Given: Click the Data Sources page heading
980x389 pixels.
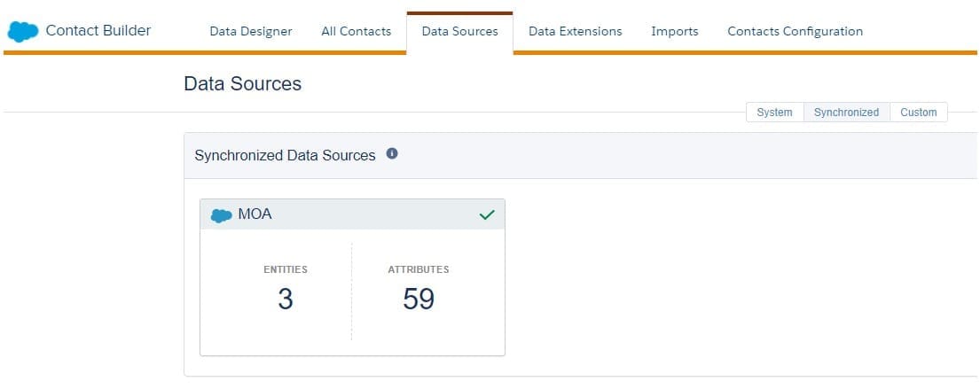Looking at the screenshot, I should [242, 84].
